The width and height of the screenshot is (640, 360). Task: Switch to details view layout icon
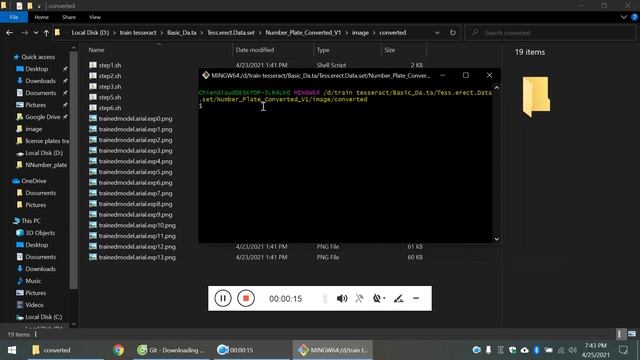(620, 334)
